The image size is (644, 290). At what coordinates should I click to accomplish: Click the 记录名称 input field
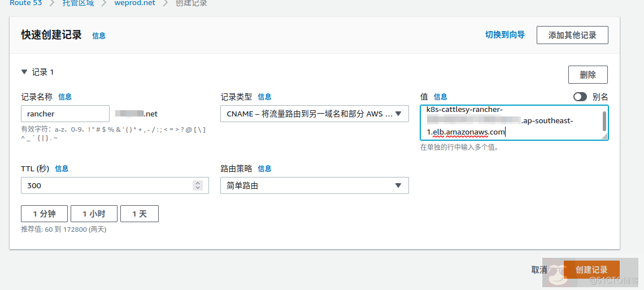pos(65,114)
